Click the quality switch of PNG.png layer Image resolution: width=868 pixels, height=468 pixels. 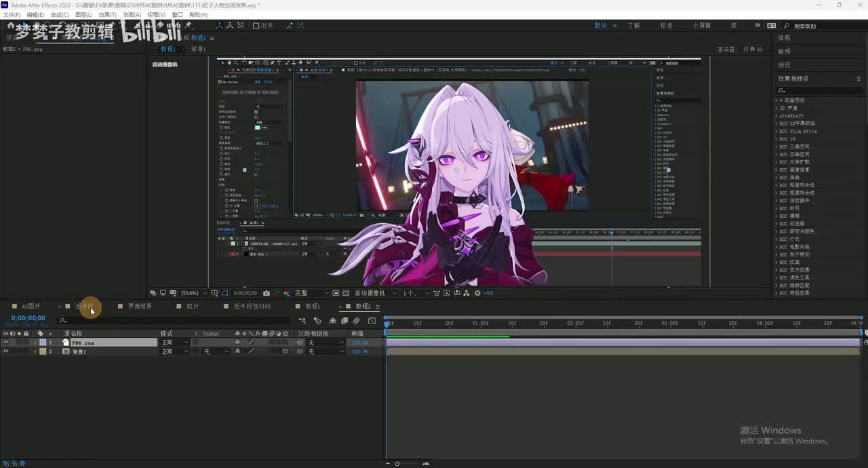pos(251,343)
